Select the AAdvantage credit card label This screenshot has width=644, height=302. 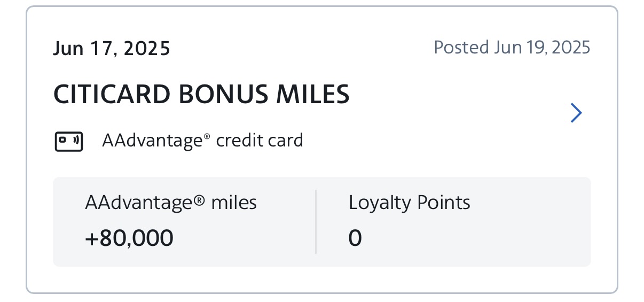pyautogui.click(x=202, y=141)
